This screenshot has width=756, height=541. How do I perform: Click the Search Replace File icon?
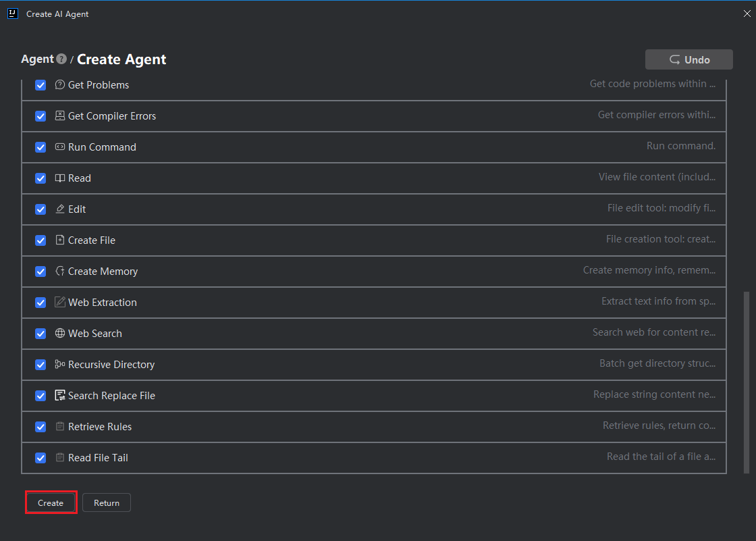click(x=59, y=396)
